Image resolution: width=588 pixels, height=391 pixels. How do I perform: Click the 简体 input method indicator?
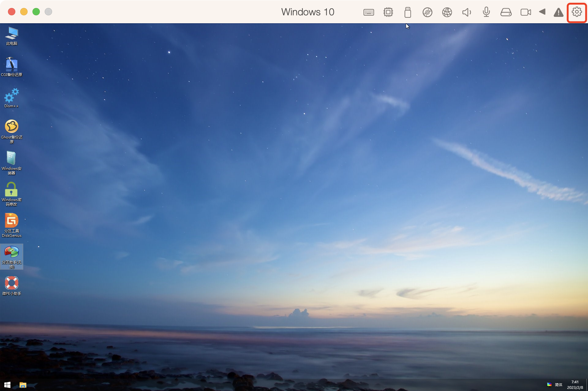559,385
